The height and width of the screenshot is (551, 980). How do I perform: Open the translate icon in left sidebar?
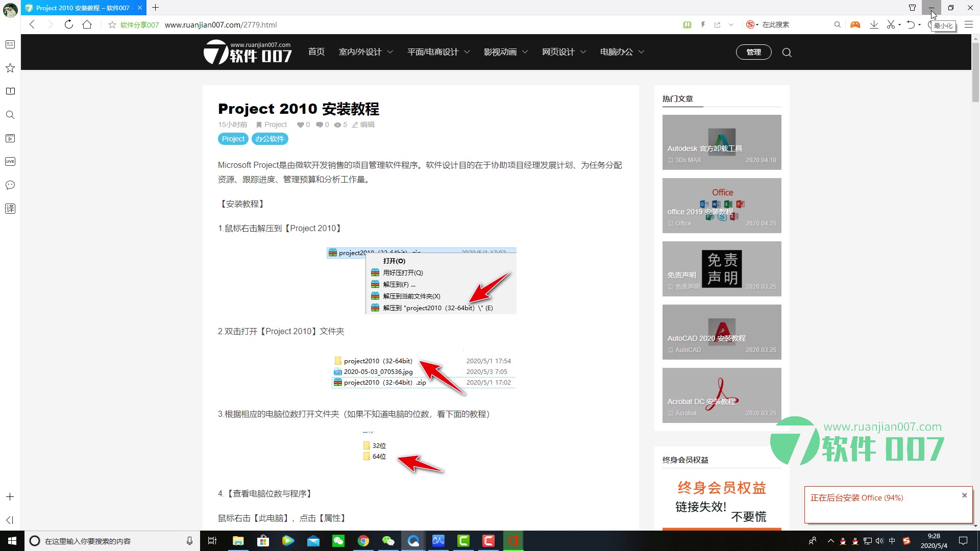click(10, 209)
